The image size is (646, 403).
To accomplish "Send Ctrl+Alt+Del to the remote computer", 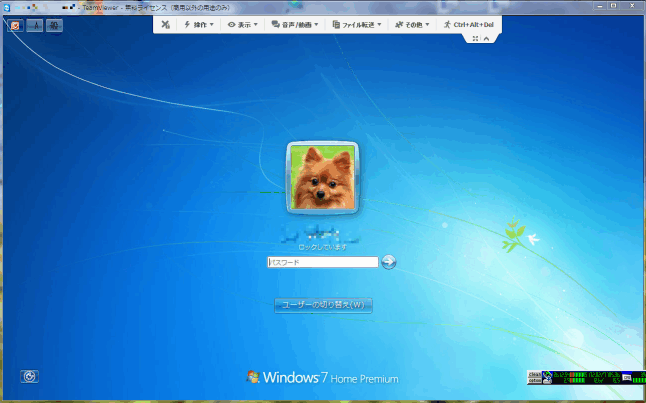I will point(468,25).
